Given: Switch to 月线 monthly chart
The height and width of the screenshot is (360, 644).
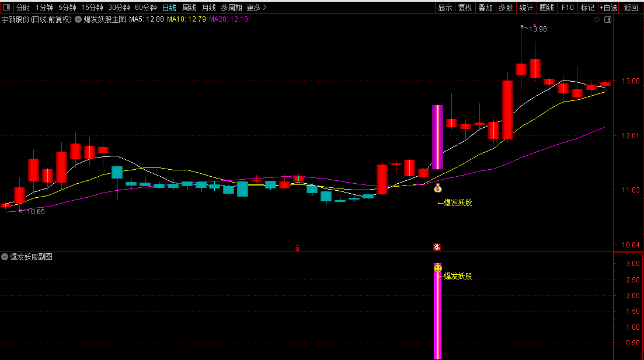Looking at the screenshot, I should [208, 8].
